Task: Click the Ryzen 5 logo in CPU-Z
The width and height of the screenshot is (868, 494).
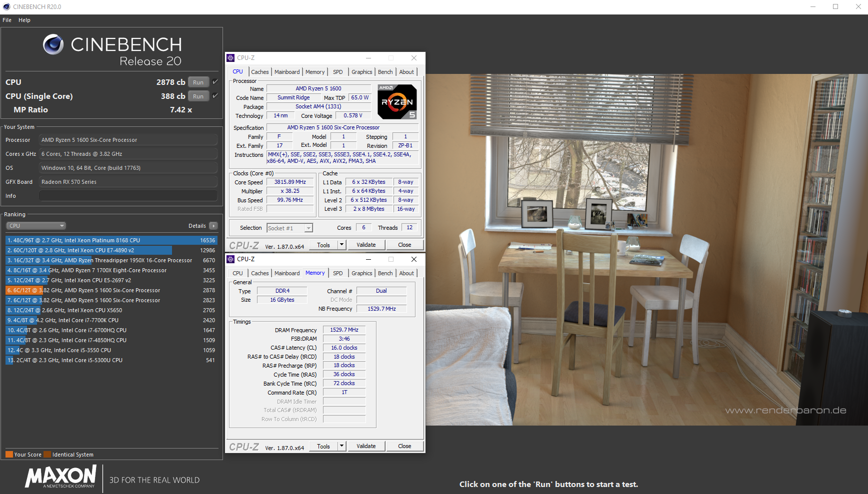Action: [x=397, y=102]
